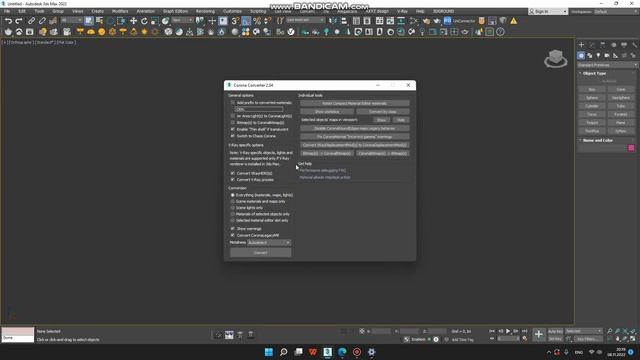Open the Rendering menu

point(205,11)
